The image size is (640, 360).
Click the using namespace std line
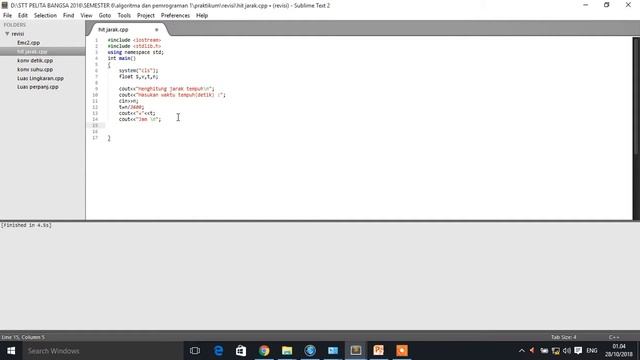point(136,52)
